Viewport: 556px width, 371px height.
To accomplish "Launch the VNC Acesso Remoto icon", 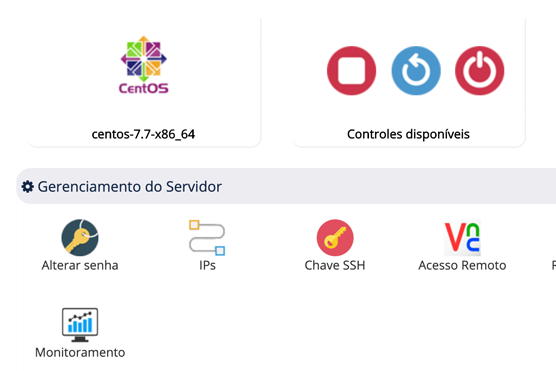I will pos(462,238).
